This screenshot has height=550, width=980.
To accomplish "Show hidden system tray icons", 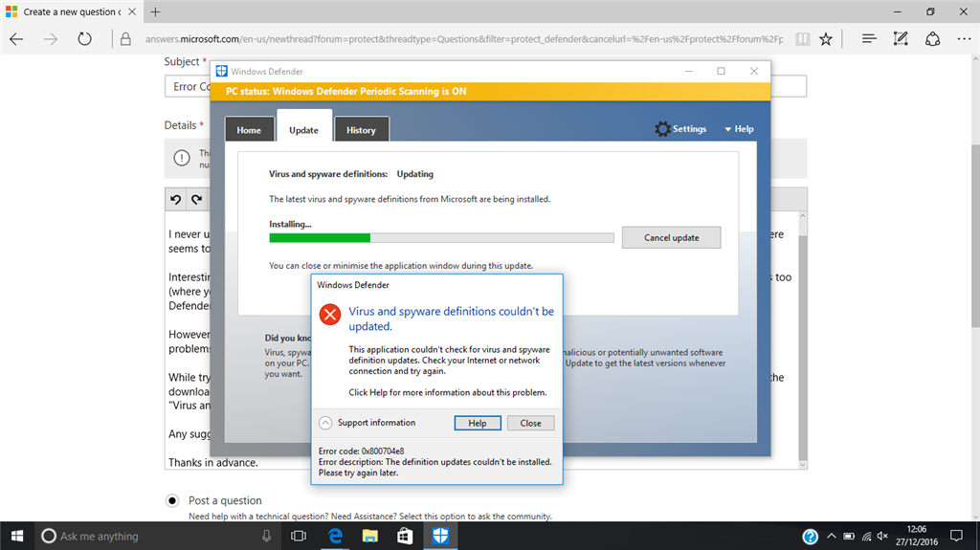I will (832, 537).
